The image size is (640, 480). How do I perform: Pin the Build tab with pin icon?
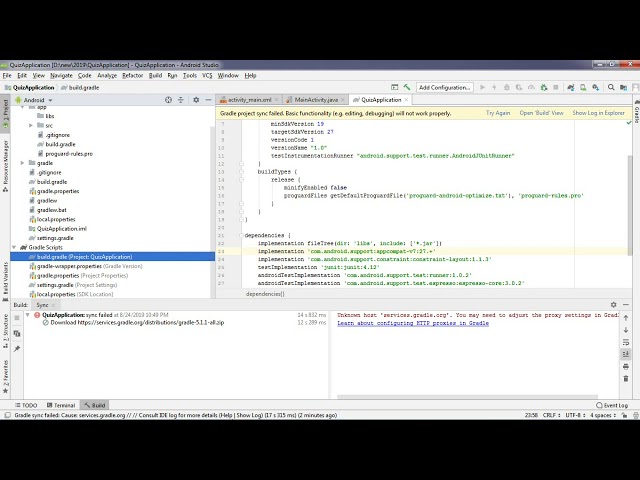17,349
